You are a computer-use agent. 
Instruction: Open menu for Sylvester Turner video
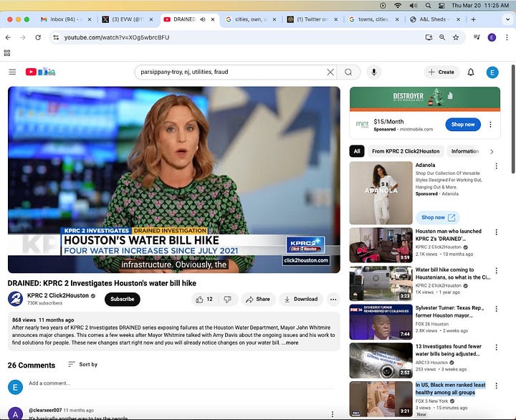click(496, 309)
